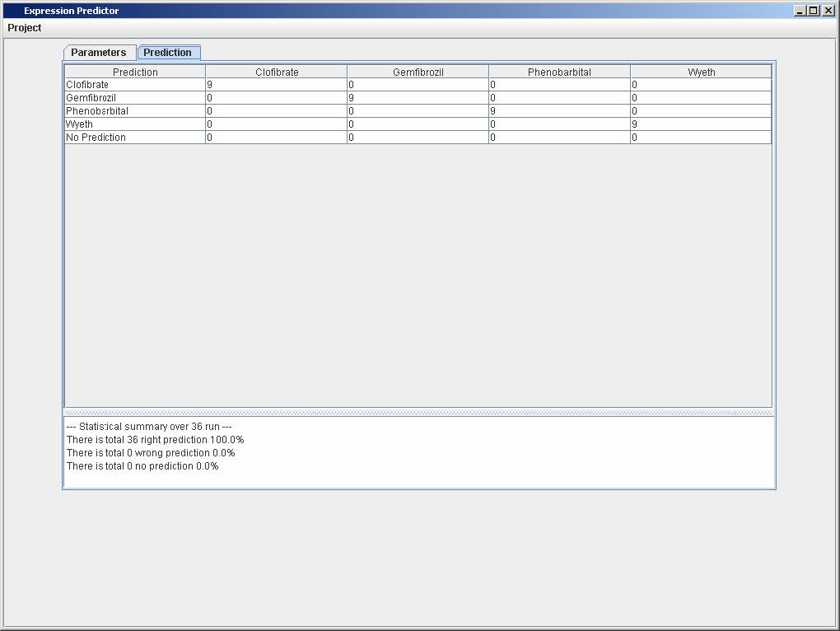This screenshot has height=631, width=840.
Task: Select the Prediction tab
Action: (168, 53)
